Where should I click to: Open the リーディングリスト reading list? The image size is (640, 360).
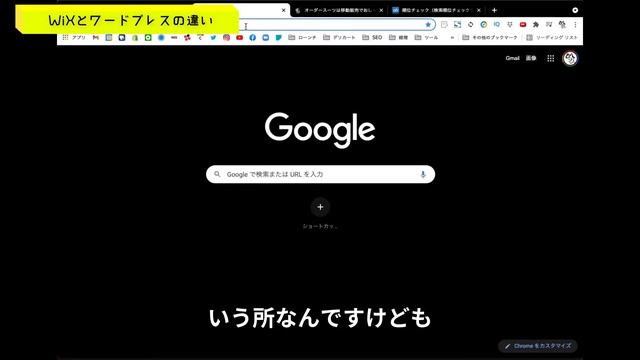coord(552,38)
